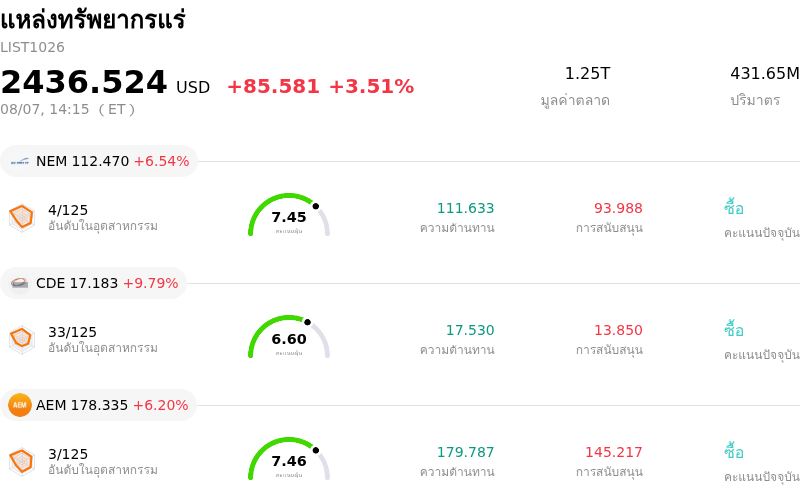
Task: Select the CDE 17.183 stock chip
Action: click(93, 283)
